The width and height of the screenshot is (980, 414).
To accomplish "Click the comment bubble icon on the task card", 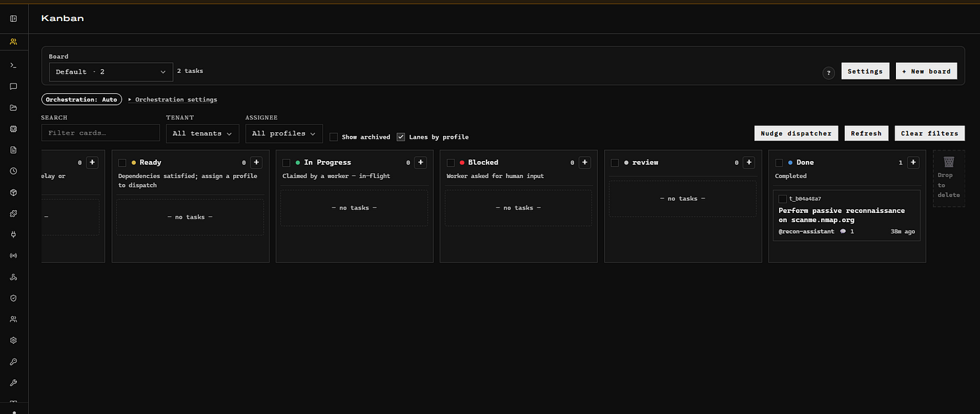I will click(x=843, y=231).
